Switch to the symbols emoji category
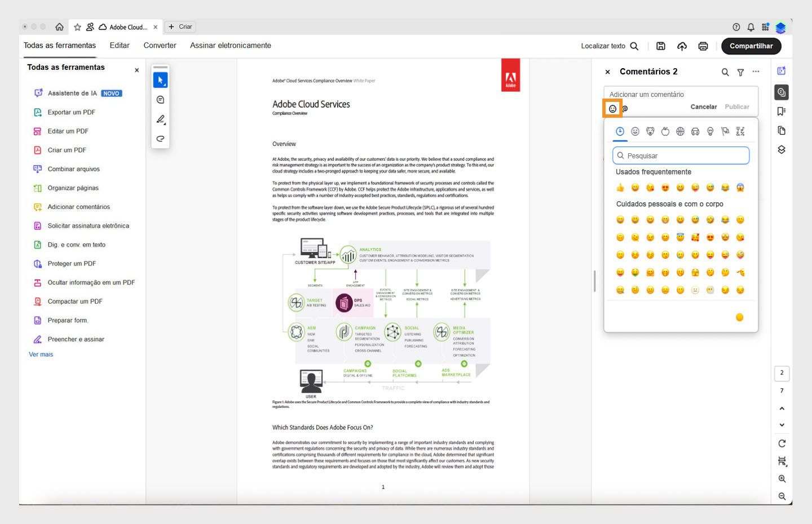 (740, 132)
